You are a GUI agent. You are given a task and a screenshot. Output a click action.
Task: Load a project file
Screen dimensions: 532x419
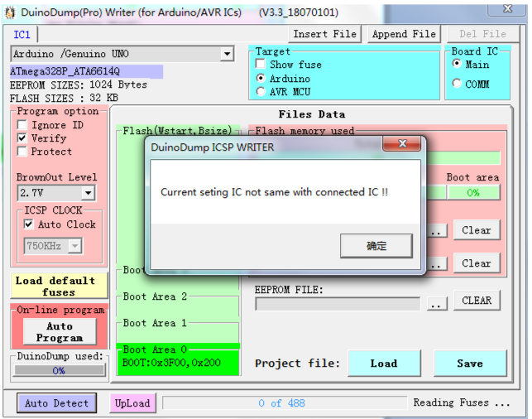pyautogui.click(x=384, y=364)
